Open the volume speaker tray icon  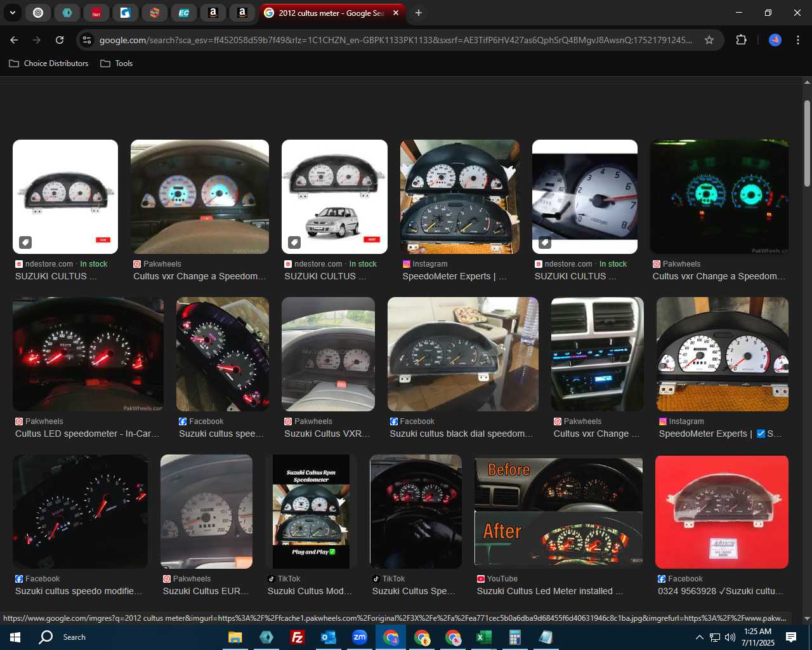730,637
